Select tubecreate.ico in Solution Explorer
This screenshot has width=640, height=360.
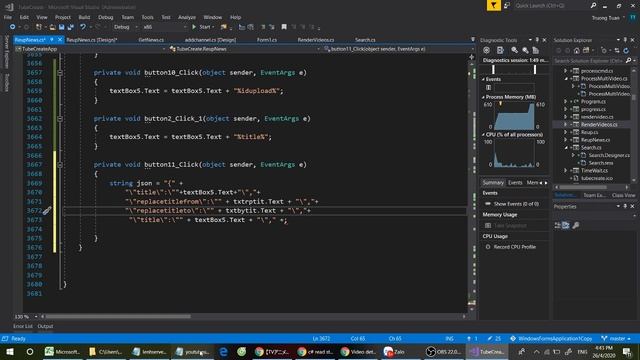(597, 178)
